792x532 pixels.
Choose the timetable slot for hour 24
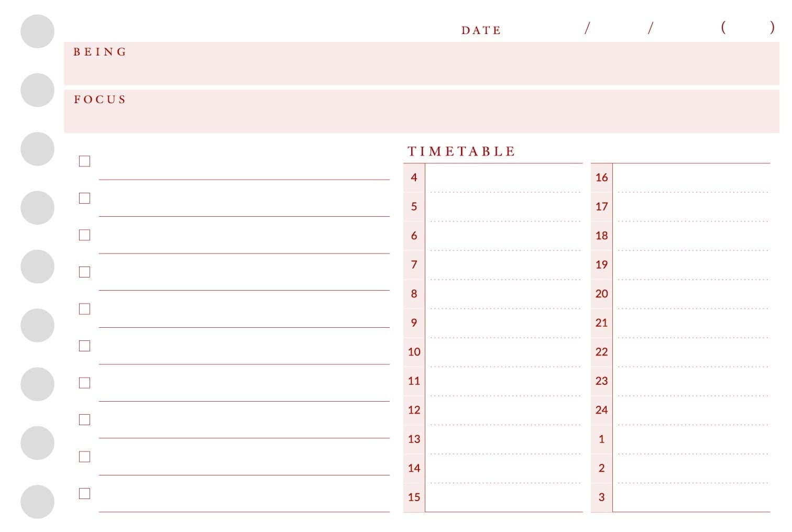[680, 411]
